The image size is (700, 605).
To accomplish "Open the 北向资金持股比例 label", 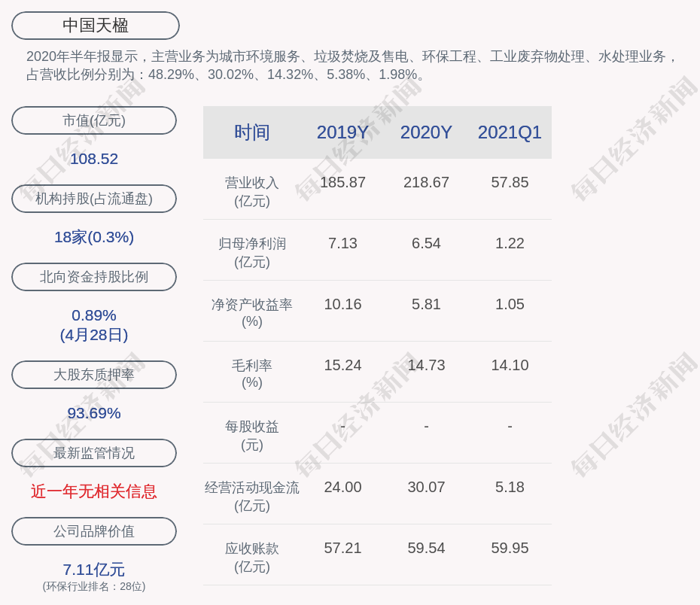I will (94, 277).
